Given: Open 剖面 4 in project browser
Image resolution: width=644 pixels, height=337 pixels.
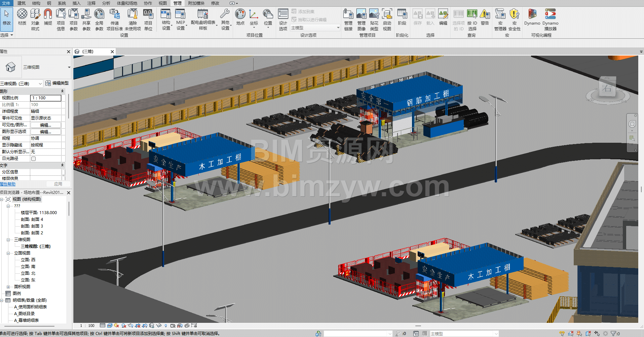Looking at the screenshot, I should [32, 220].
